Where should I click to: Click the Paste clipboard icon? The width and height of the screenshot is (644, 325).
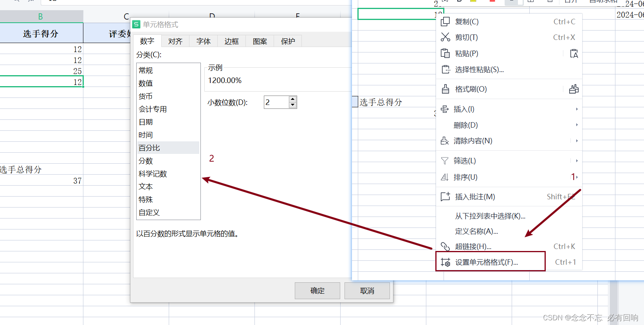(446, 53)
